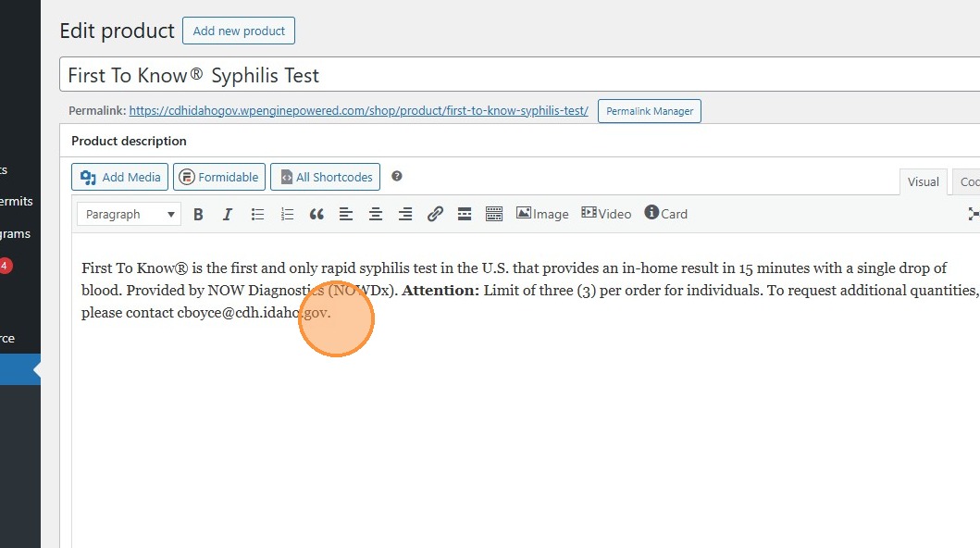Toggle the distraction-free fullscreen editor icon
The width and height of the screenshot is (980, 548).
[x=974, y=214]
